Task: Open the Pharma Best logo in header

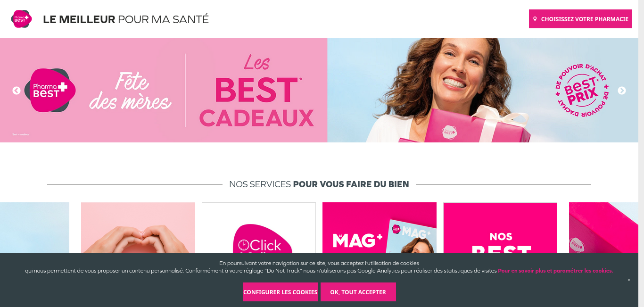Action: [x=21, y=19]
